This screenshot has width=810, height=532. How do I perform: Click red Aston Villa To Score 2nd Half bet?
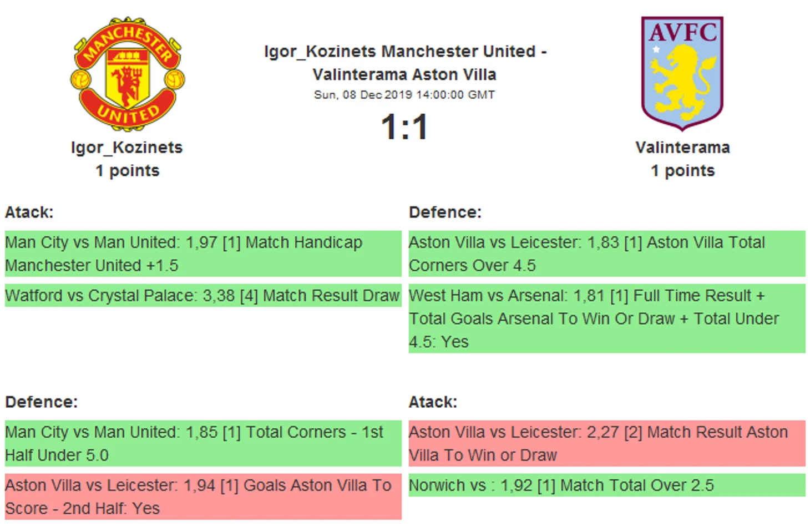(203, 496)
